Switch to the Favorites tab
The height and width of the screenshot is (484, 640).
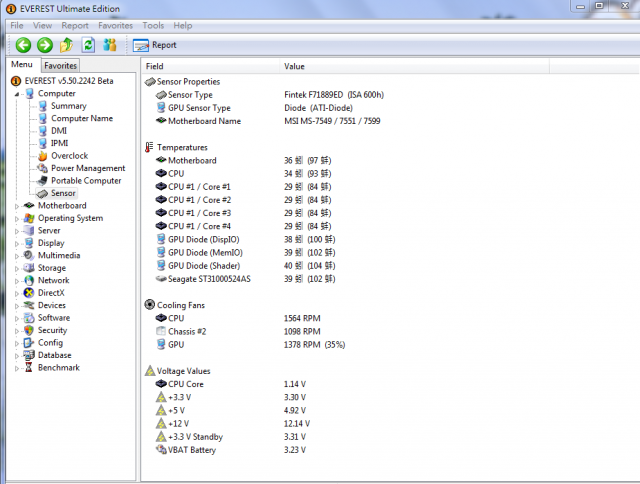[60, 65]
